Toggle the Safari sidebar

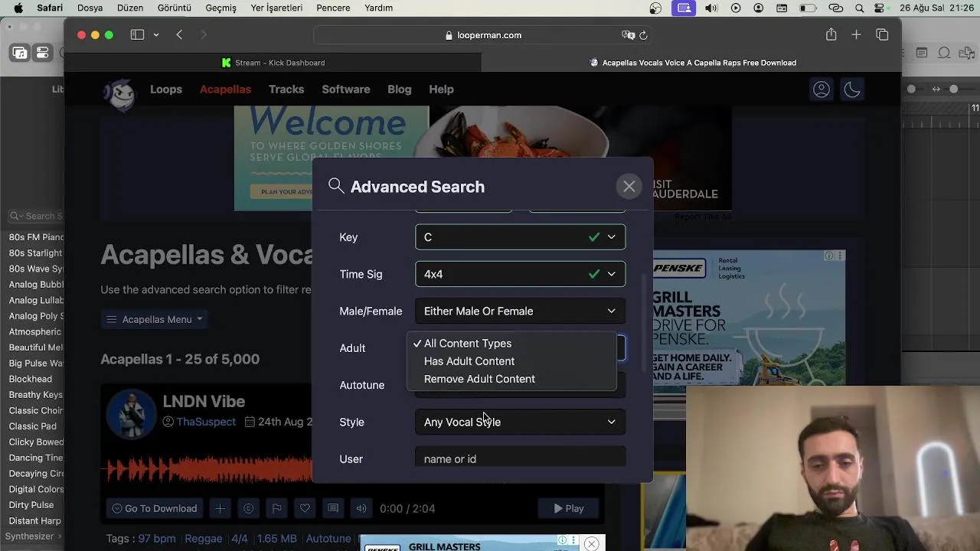point(137,34)
